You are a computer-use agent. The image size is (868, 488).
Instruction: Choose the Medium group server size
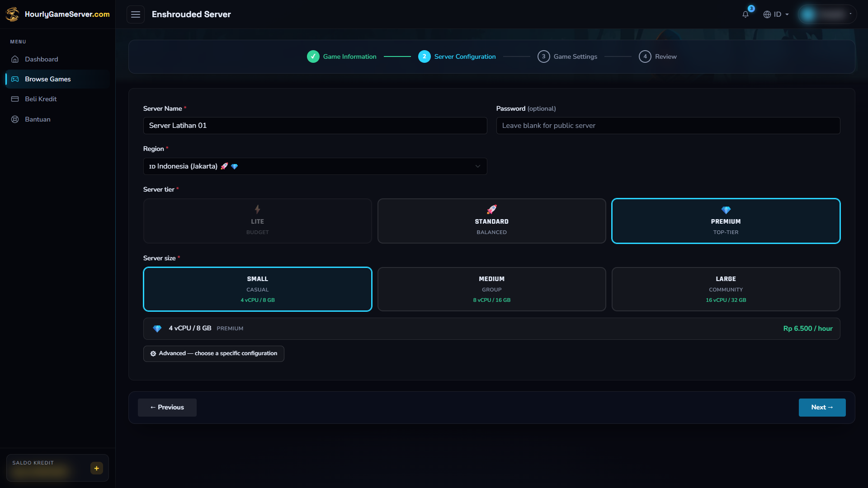pos(492,289)
